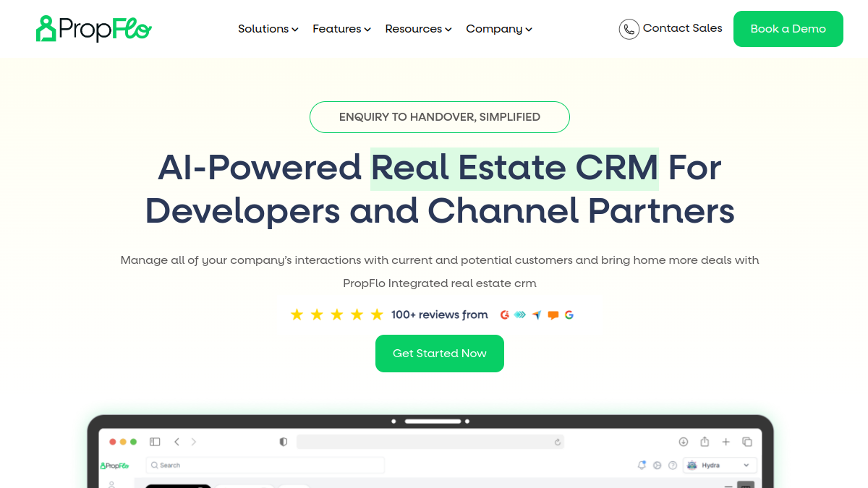Click the reload icon in mockup address bar
This screenshot has width=868, height=488.
point(558,442)
